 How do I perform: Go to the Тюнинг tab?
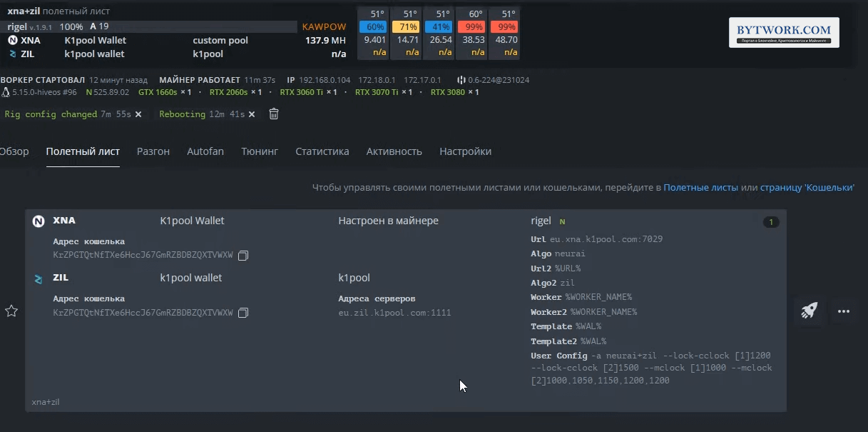[260, 151]
